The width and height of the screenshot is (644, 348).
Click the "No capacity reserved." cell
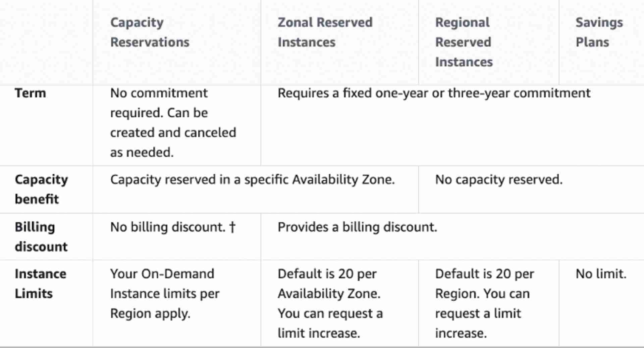pyautogui.click(x=498, y=179)
